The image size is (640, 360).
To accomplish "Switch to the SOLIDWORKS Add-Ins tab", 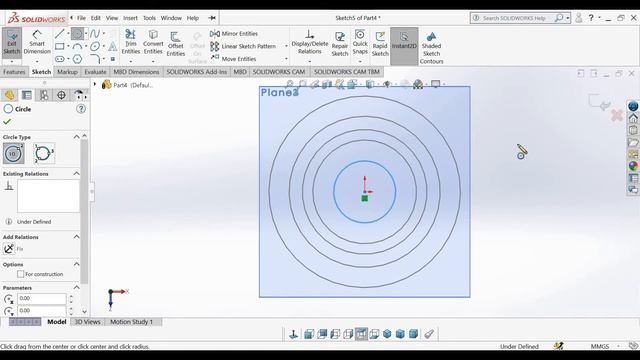I will click(x=196, y=72).
